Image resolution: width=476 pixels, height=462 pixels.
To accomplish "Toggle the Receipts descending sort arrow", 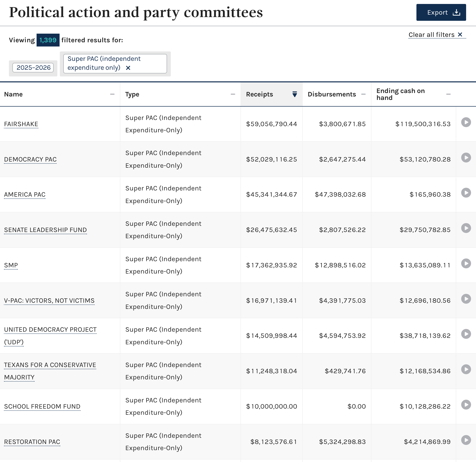I will [295, 94].
